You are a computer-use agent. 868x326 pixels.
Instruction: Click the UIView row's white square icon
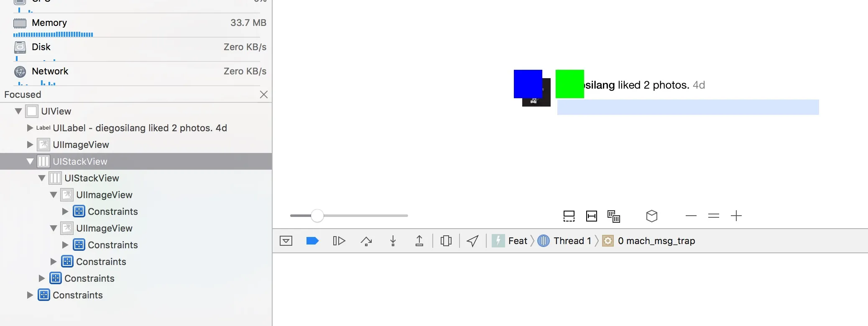point(32,111)
